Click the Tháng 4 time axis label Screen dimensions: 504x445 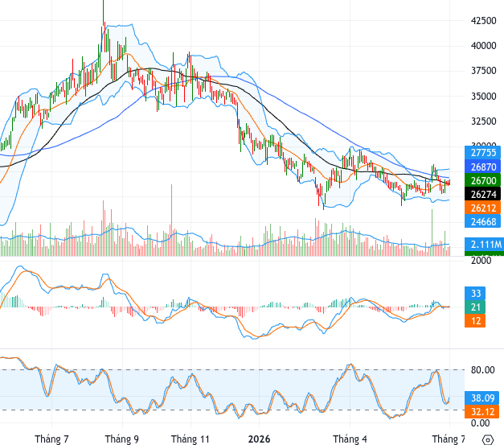point(350,439)
